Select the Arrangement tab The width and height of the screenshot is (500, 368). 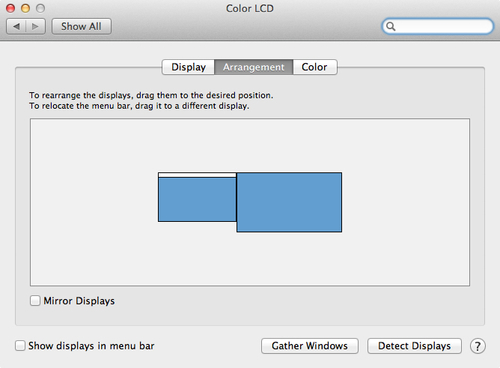(x=254, y=67)
